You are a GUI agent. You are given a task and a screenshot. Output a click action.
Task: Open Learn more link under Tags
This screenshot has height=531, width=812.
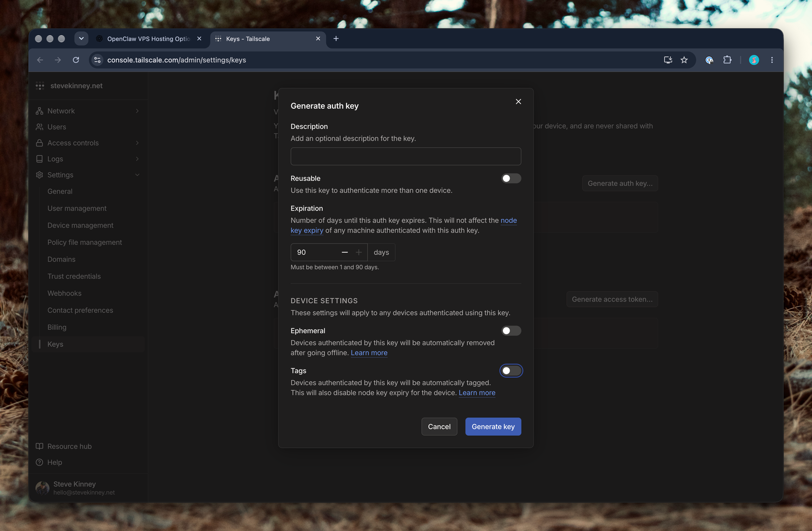pos(477,393)
